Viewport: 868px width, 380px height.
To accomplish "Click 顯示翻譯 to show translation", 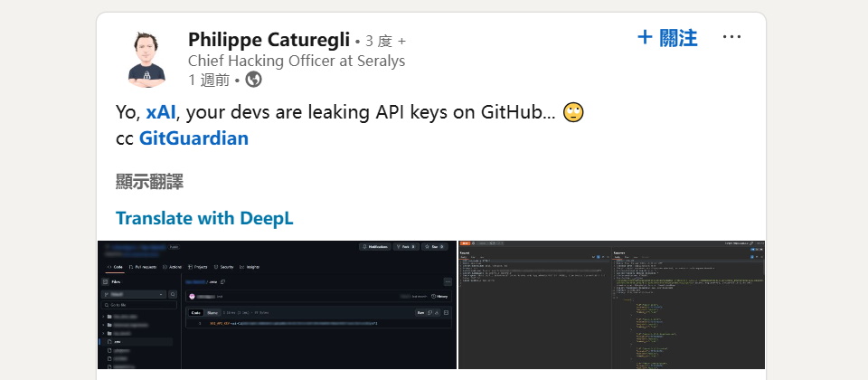I will 150,182.
